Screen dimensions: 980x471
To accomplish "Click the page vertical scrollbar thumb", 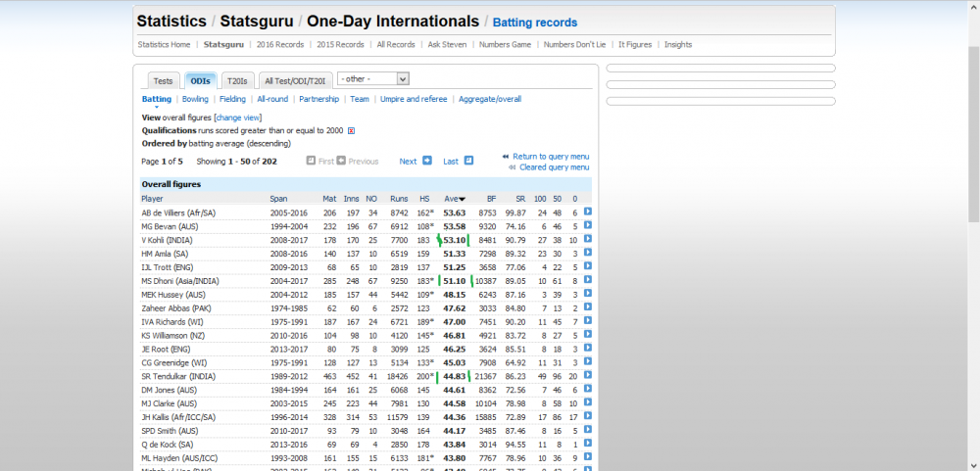I will point(974,134).
